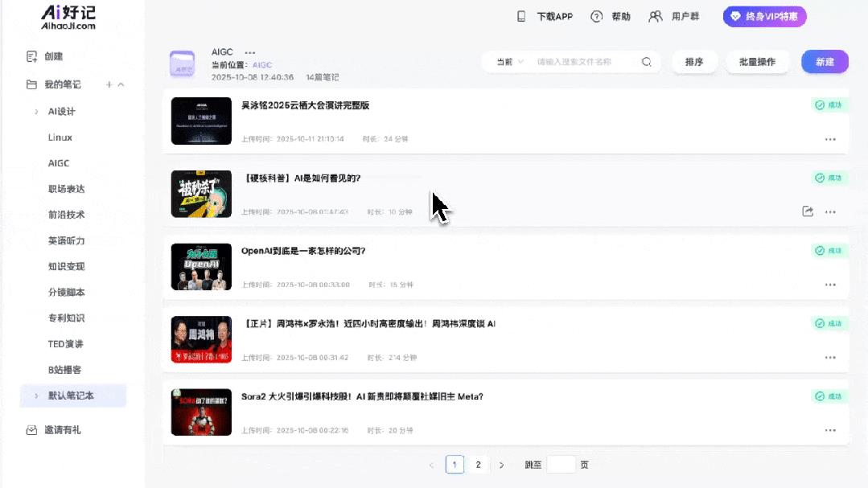Click the AIGC notebook folder icon above the list
Image resolution: width=868 pixels, height=488 pixels.
point(182,63)
